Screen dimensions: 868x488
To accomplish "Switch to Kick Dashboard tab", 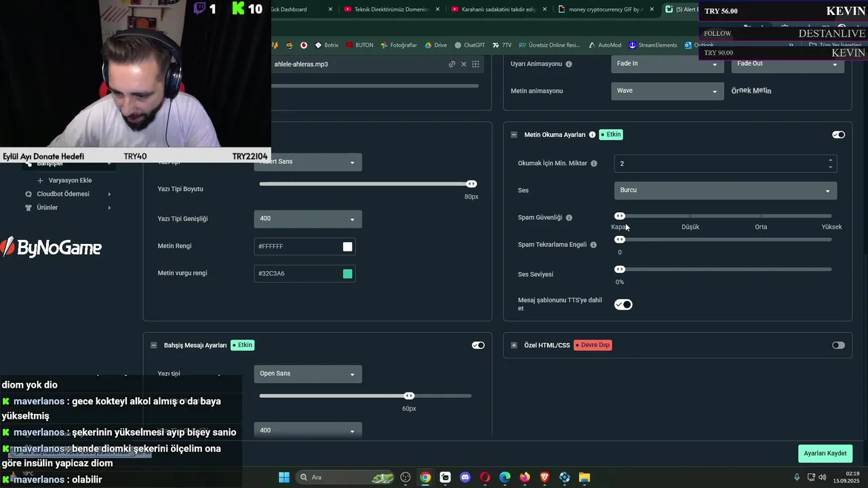I will point(289,9).
